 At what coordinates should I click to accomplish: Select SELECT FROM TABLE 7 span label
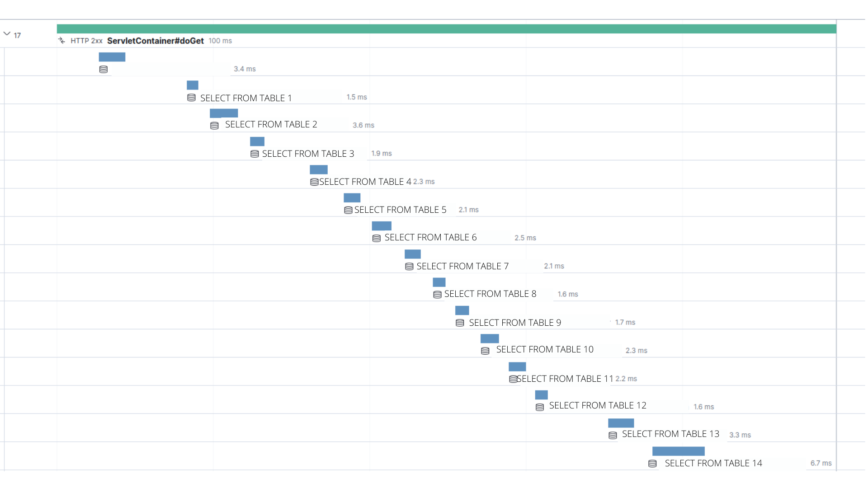coord(462,267)
